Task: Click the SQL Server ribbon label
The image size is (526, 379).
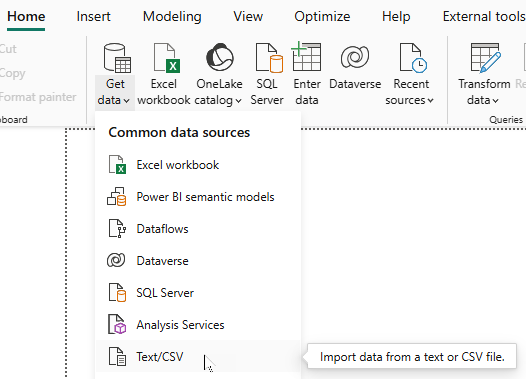Action: click(x=267, y=92)
